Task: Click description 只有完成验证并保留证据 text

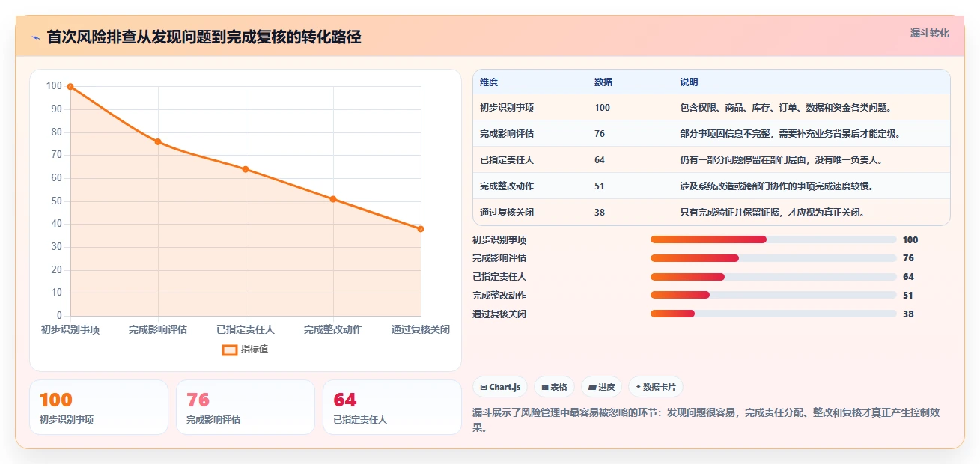Action: point(772,213)
